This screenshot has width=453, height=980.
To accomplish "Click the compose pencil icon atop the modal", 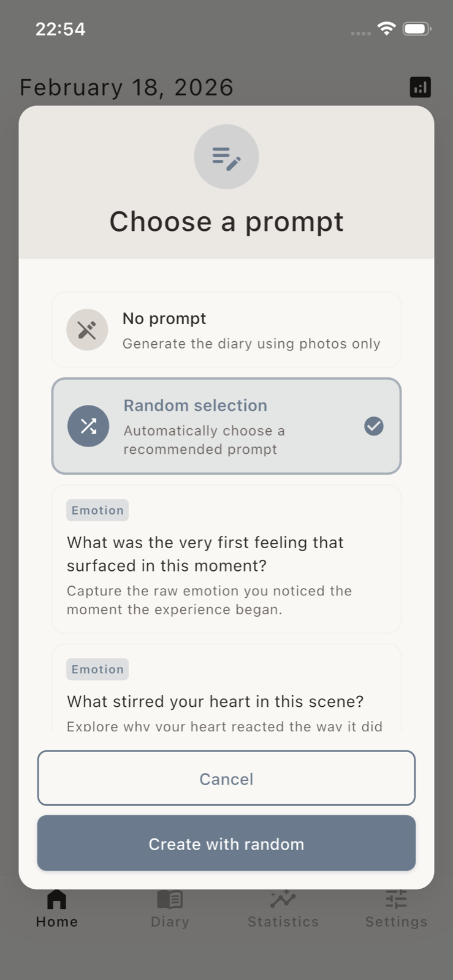I will click(x=226, y=156).
